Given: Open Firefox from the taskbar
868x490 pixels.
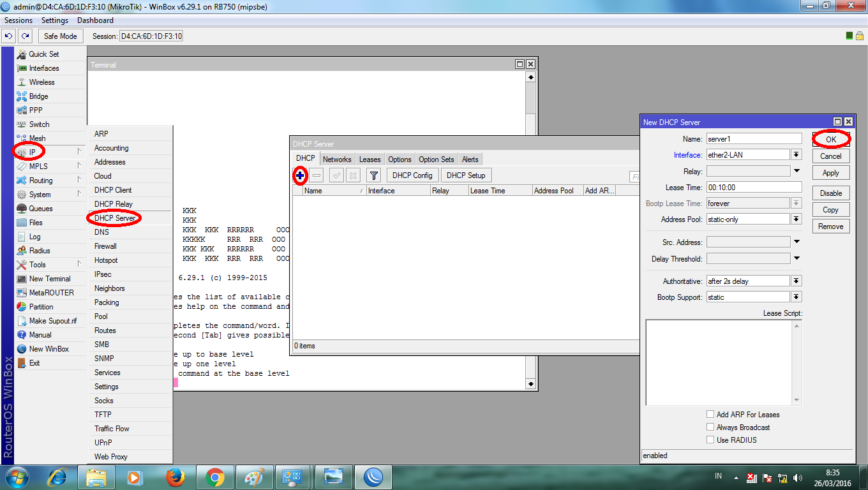Looking at the screenshot, I should [175, 477].
